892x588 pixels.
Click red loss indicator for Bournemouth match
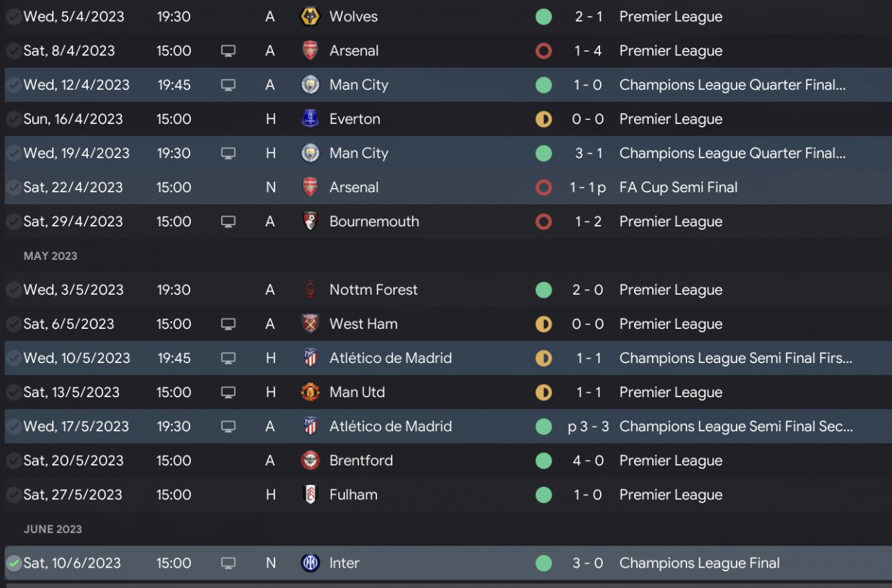point(544,222)
